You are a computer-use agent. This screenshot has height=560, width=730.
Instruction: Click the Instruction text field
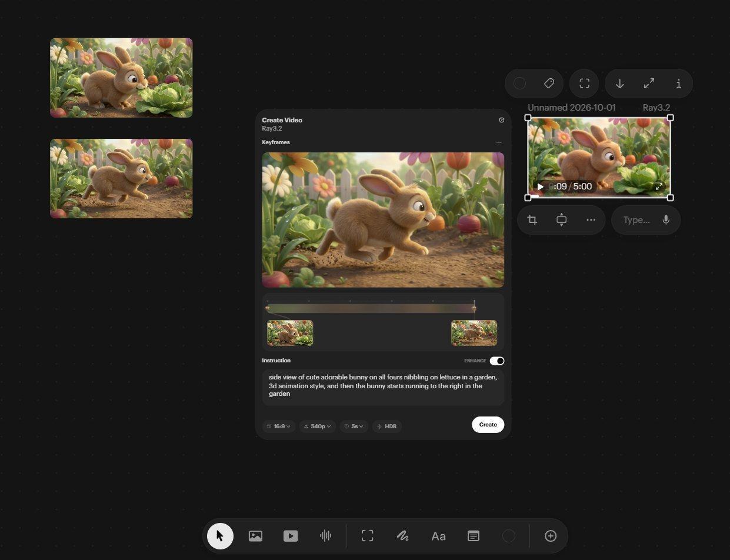383,386
